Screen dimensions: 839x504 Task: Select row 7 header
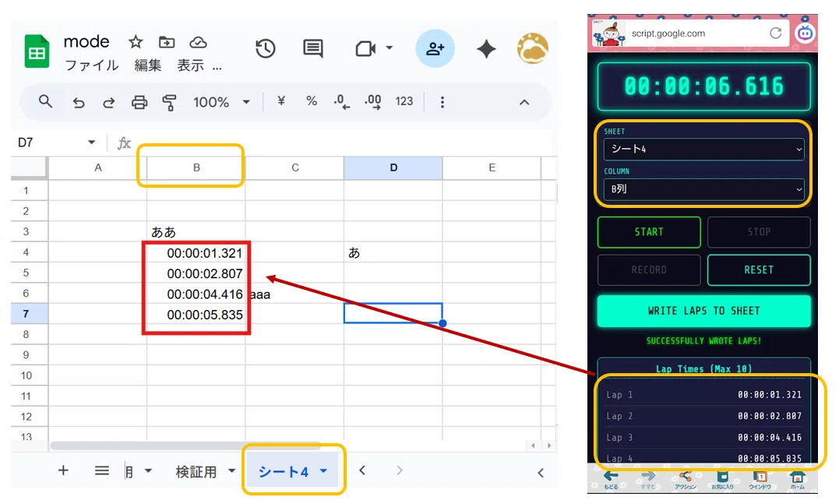tap(26, 313)
